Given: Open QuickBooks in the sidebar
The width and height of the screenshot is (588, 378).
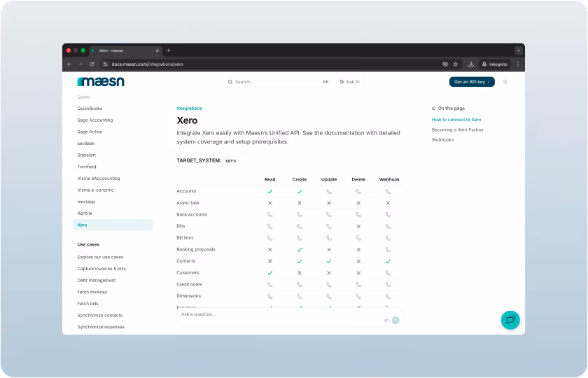Looking at the screenshot, I should tap(90, 108).
